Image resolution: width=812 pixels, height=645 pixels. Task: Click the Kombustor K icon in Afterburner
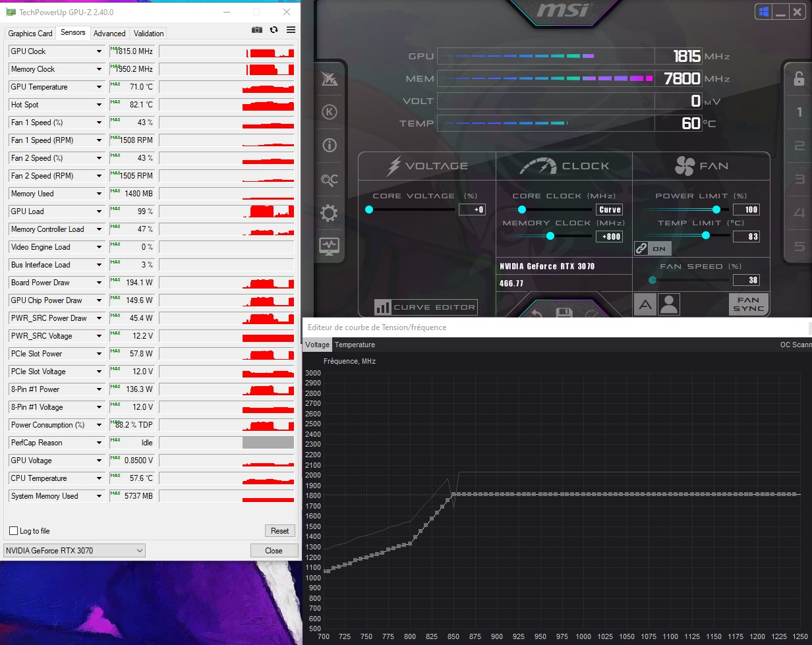pos(329,112)
